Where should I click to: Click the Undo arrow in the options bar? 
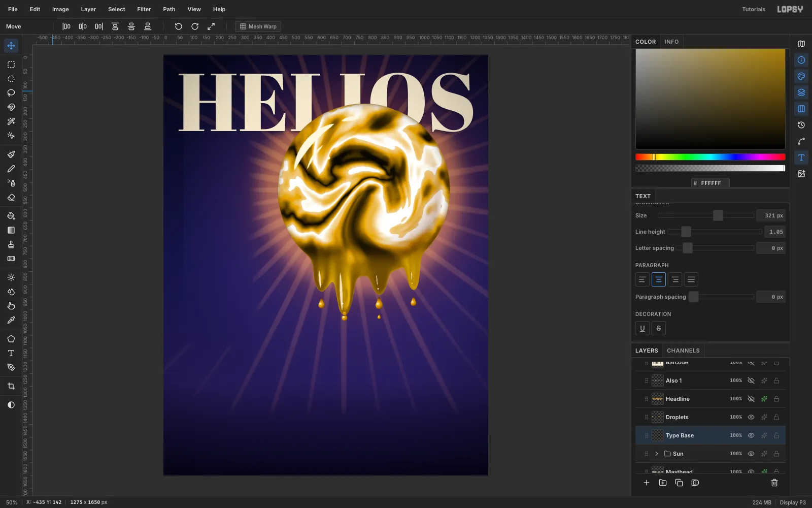click(x=179, y=26)
